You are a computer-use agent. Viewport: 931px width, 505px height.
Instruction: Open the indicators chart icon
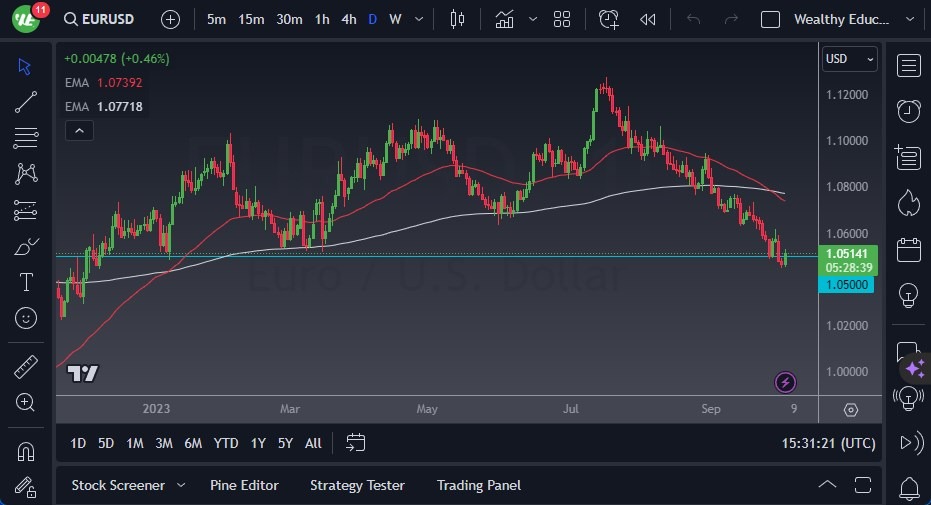tap(504, 19)
